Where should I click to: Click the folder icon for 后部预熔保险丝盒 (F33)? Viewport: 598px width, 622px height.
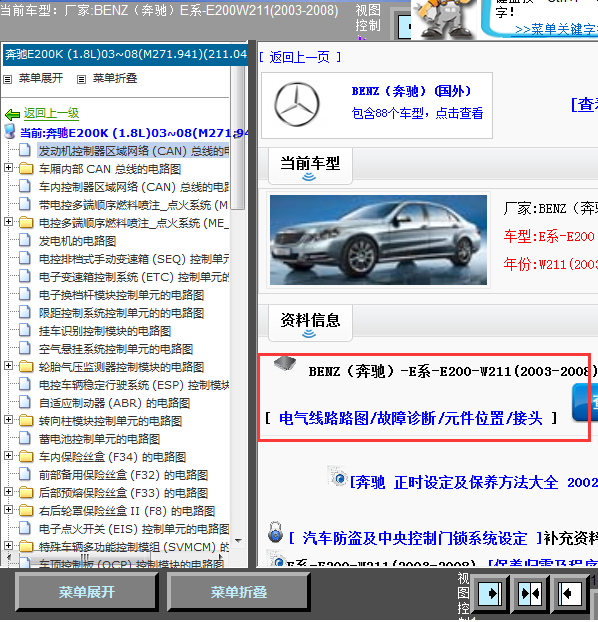click(26, 493)
